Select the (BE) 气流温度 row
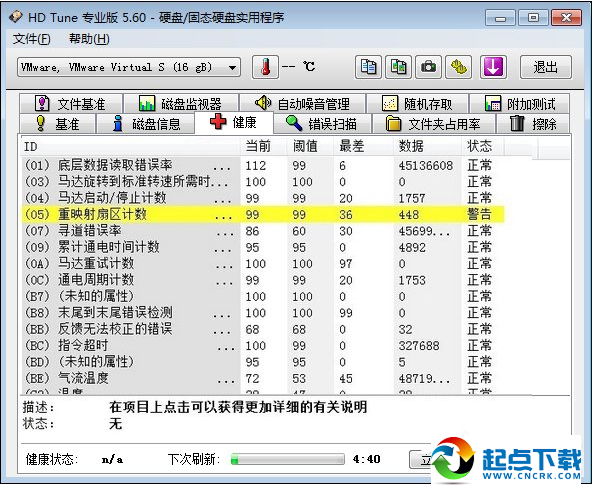Viewport: 592px width, 485px height. [x=263, y=378]
